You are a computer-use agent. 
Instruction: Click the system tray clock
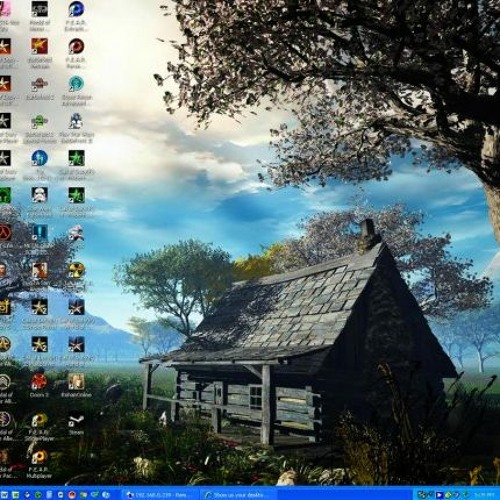484,495
